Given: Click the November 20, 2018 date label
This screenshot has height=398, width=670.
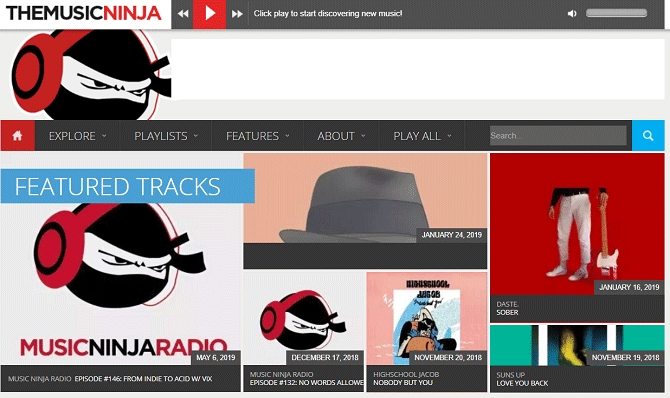Looking at the screenshot, I should (448, 357).
